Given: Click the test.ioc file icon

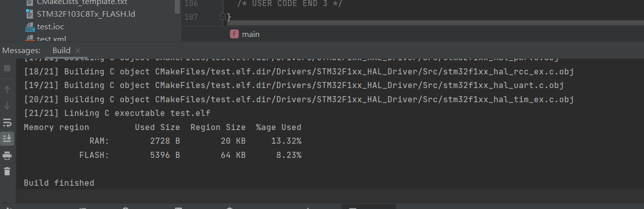Looking at the screenshot, I should pyautogui.click(x=30, y=27).
